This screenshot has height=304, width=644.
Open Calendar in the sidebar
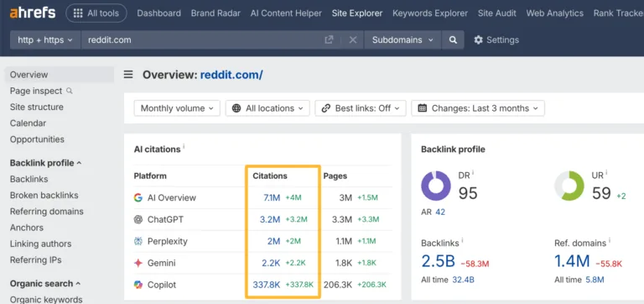[28, 123]
